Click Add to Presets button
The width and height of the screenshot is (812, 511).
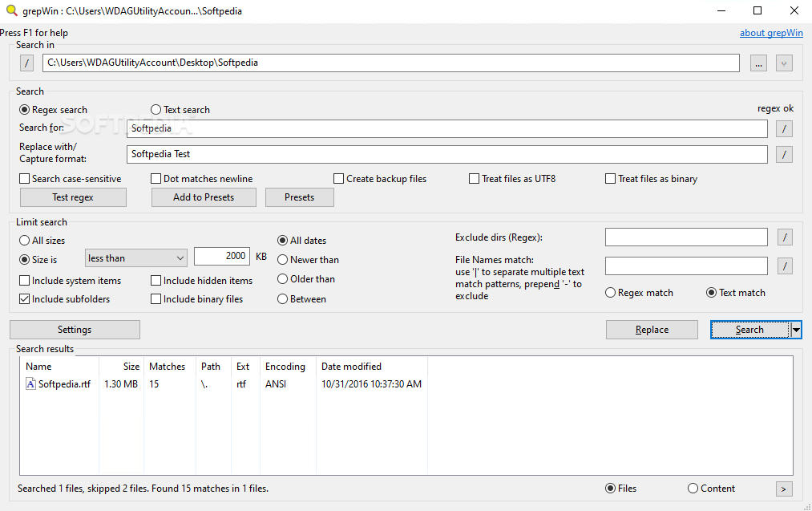click(204, 197)
